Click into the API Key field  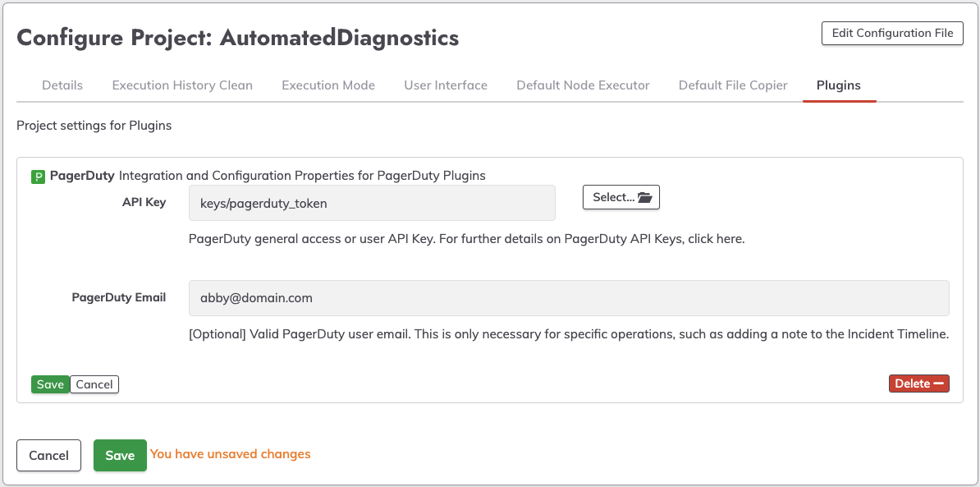(372, 204)
